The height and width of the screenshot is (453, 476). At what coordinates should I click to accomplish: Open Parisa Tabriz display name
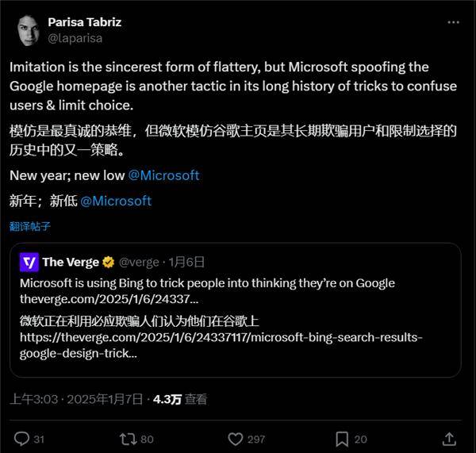coord(85,22)
